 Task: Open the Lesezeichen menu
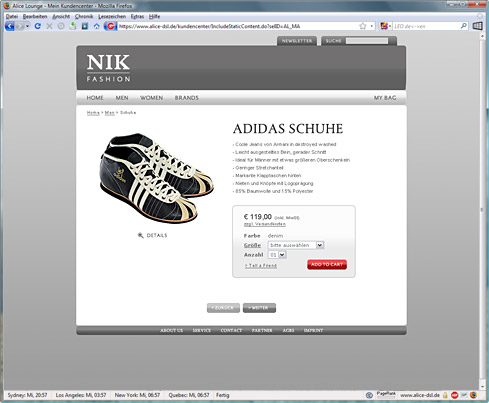tap(112, 16)
